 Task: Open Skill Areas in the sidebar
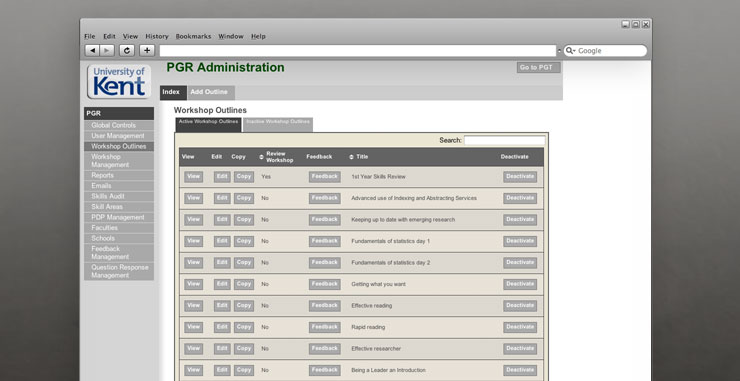[x=119, y=207]
